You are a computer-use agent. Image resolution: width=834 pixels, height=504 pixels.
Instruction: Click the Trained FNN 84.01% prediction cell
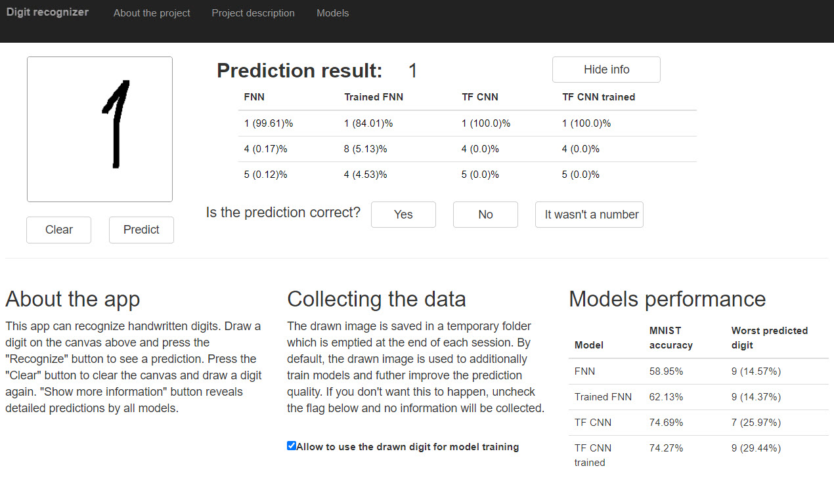coord(368,123)
